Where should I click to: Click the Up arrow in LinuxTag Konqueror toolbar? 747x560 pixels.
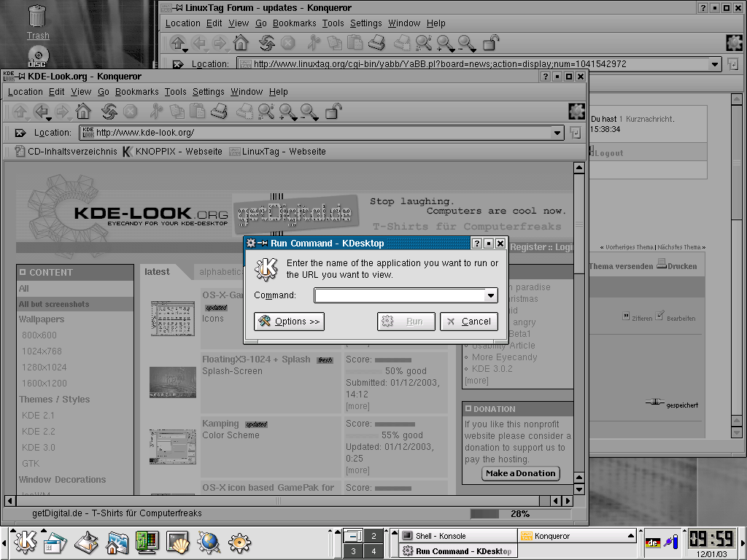coord(179,43)
